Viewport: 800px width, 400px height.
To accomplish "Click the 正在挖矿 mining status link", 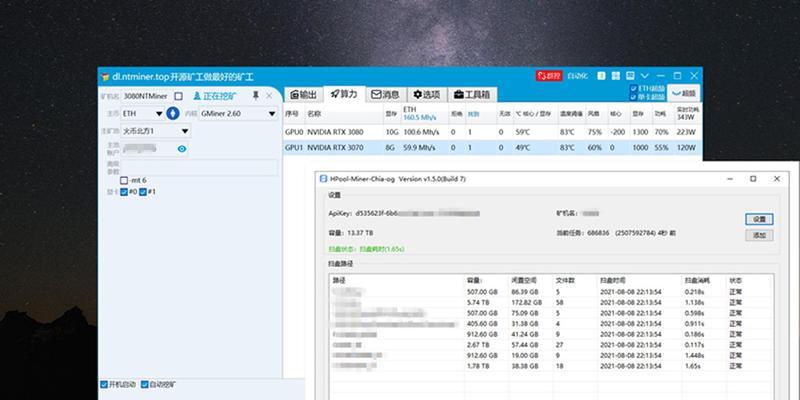I will (216, 96).
